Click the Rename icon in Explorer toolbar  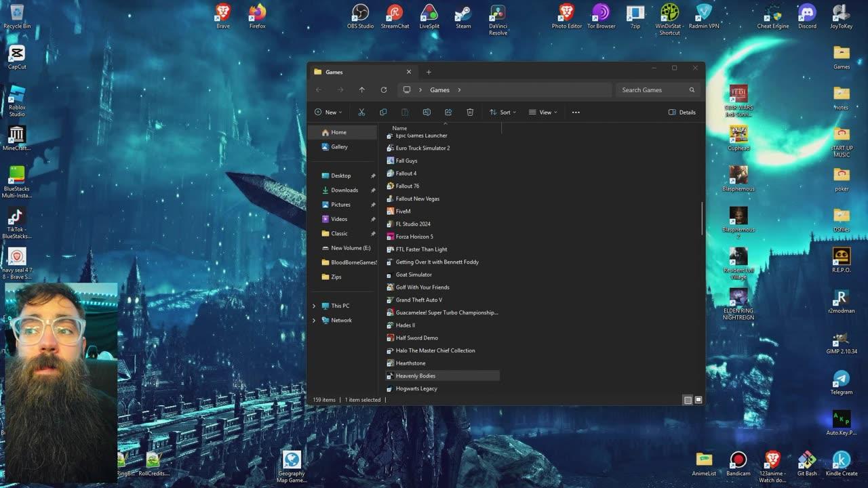pyautogui.click(x=427, y=113)
